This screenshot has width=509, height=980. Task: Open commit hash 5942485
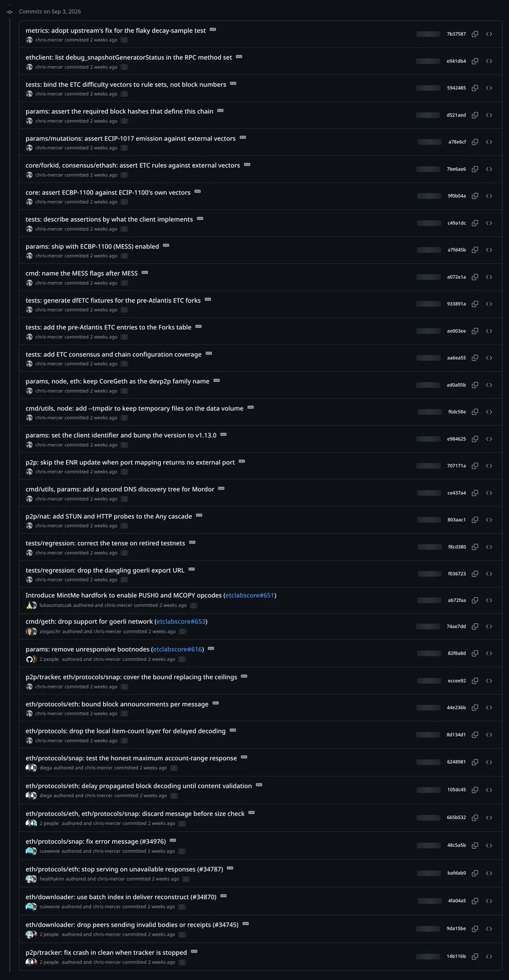(x=456, y=88)
